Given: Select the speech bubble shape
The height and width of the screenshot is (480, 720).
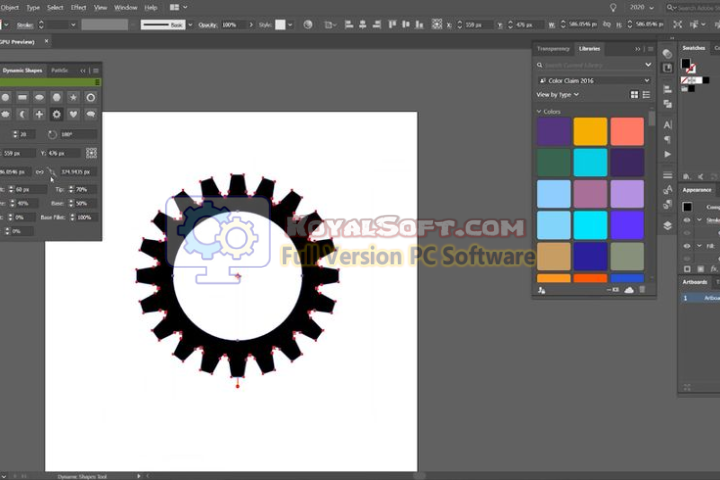Looking at the screenshot, I should click(90, 114).
